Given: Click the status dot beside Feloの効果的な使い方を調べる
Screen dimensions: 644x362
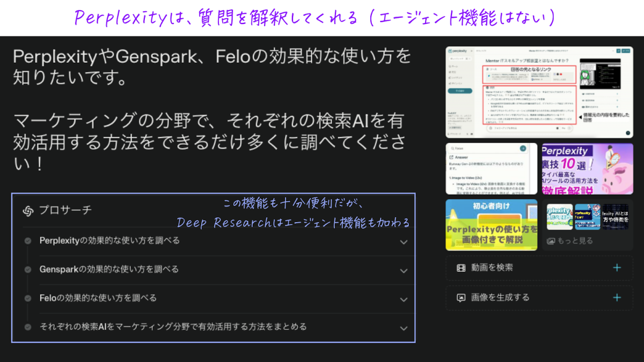Looking at the screenshot, I should click(28, 298).
